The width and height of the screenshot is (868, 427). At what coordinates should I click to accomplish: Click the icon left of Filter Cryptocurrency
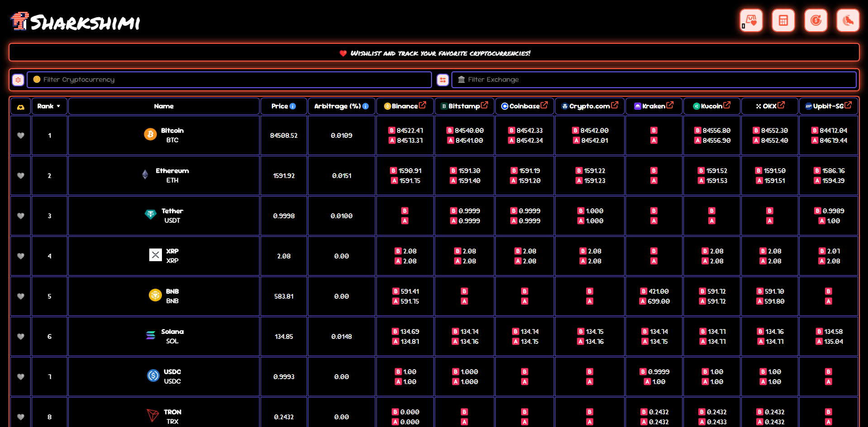coord(18,80)
